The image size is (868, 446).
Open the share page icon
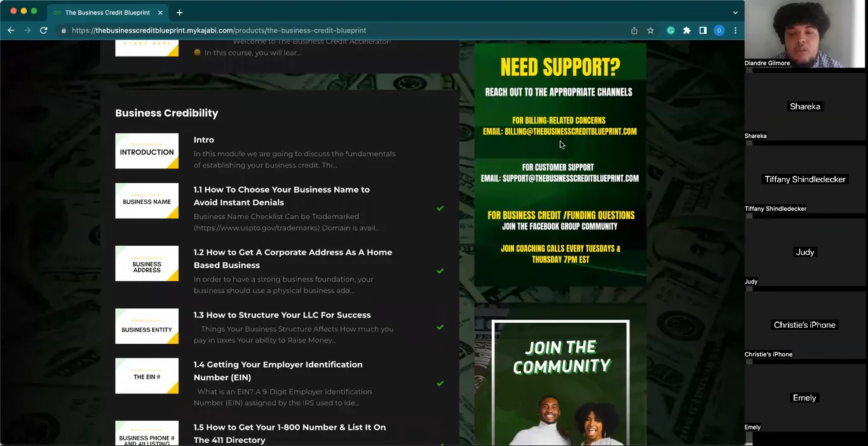click(634, 30)
